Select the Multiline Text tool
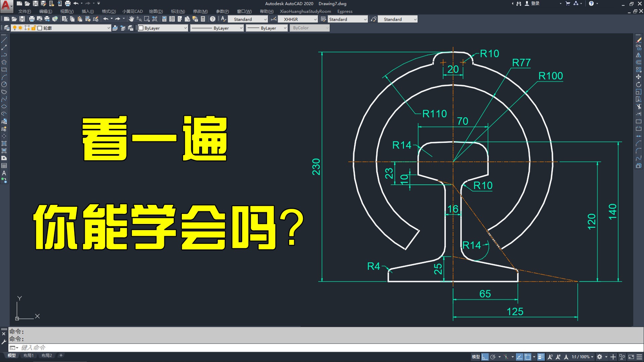The image size is (644, 362). coord(4,173)
